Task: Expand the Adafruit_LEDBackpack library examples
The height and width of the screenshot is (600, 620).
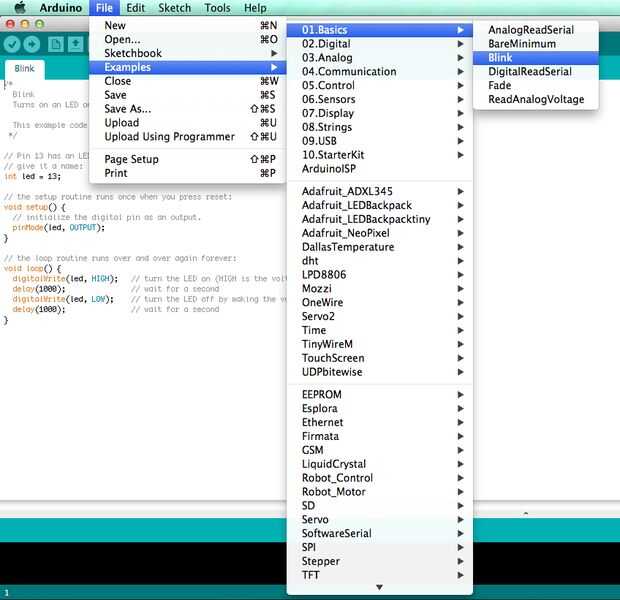Action: 379,205
